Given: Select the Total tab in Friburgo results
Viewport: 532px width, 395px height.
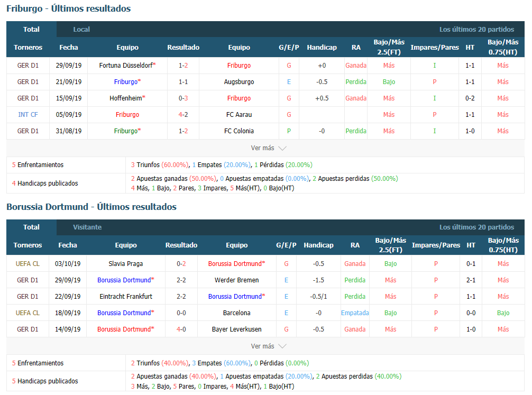Looking at the screenshot, I should pyautogui.click(x=31, y=29).
